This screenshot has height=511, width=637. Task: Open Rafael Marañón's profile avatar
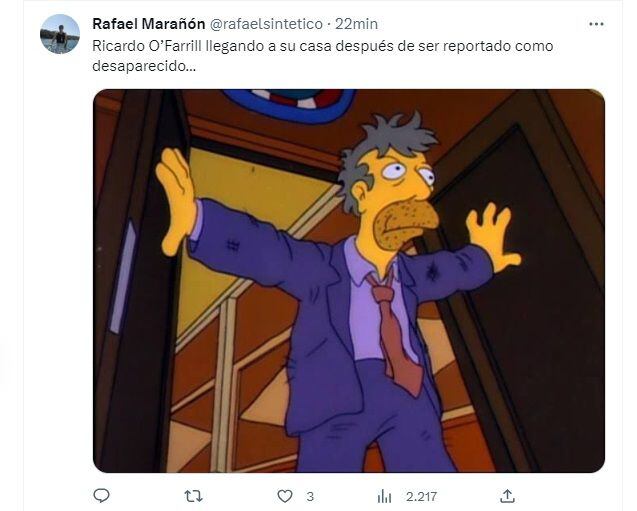(60, 34)
